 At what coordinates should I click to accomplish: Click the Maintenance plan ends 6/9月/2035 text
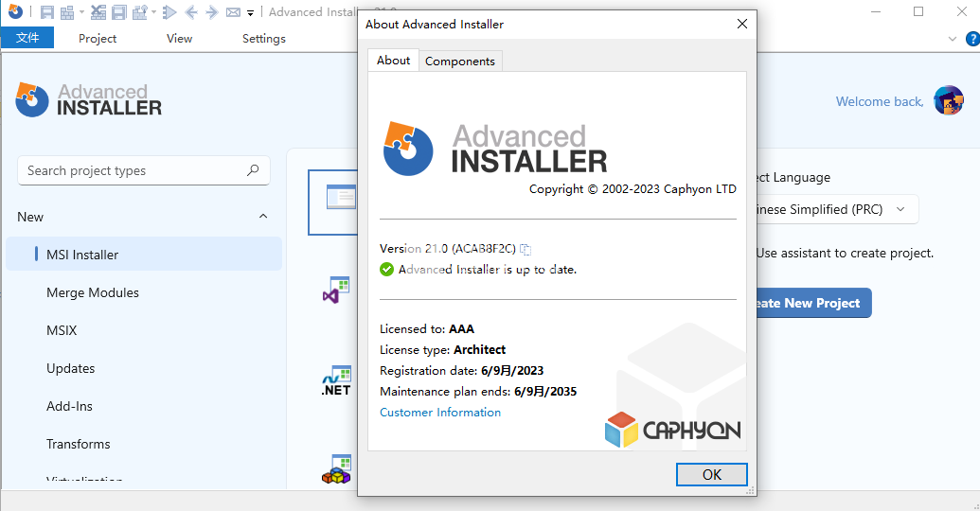478,392
